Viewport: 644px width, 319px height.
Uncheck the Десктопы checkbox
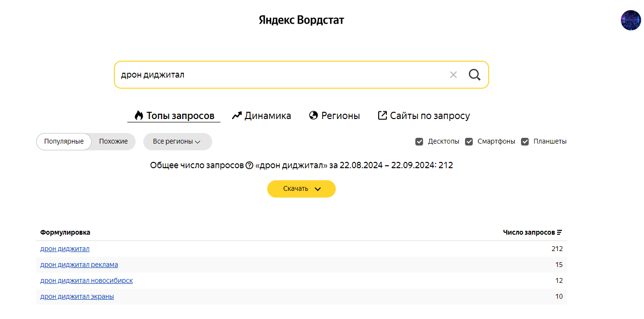(x=419, y=142)
